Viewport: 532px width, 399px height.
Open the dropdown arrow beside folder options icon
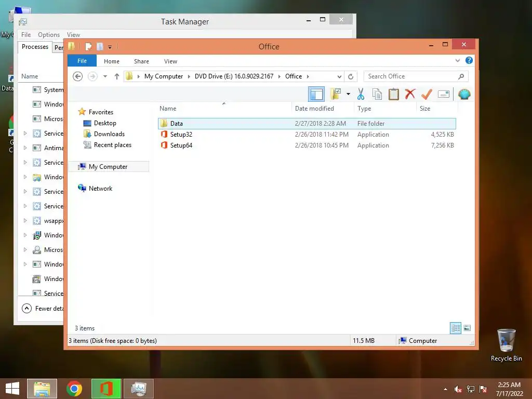click(x=348, y=94)
